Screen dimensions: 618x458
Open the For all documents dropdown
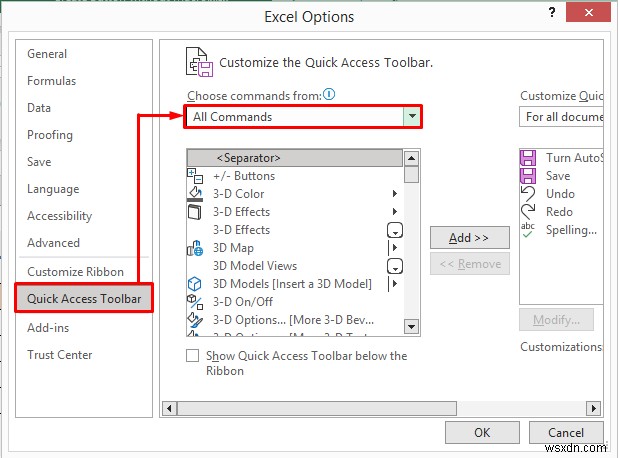pyautogui.click(x=561, y=117)
